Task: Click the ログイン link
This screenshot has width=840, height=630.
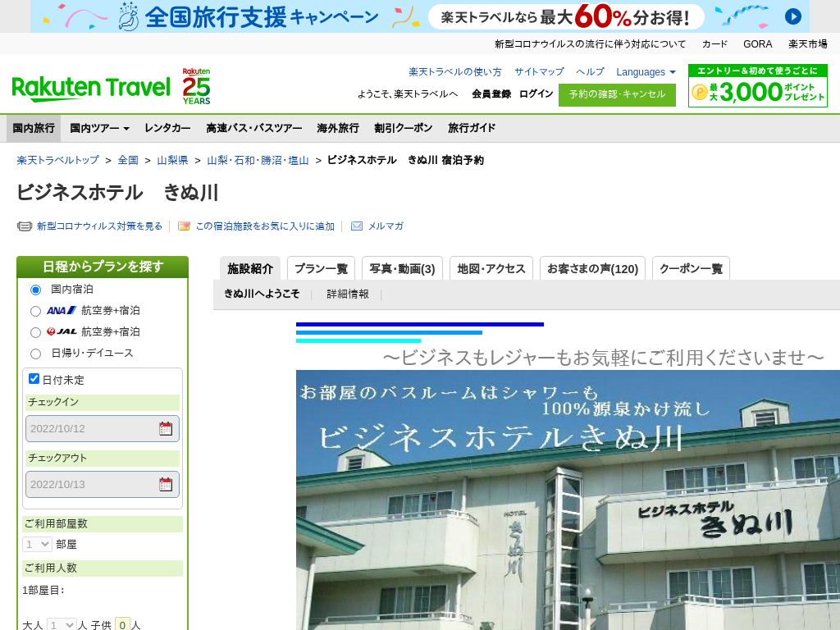Action: [536, 94]
